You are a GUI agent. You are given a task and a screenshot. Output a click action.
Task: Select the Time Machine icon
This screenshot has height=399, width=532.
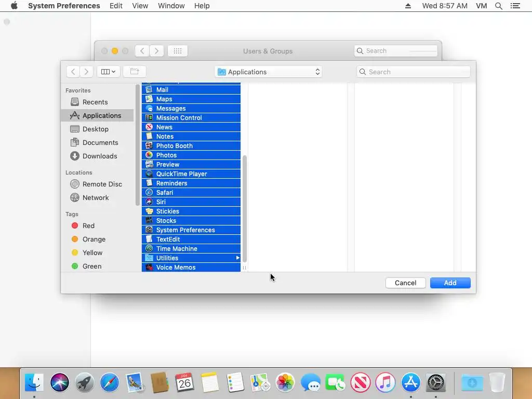tap(149, 248)
